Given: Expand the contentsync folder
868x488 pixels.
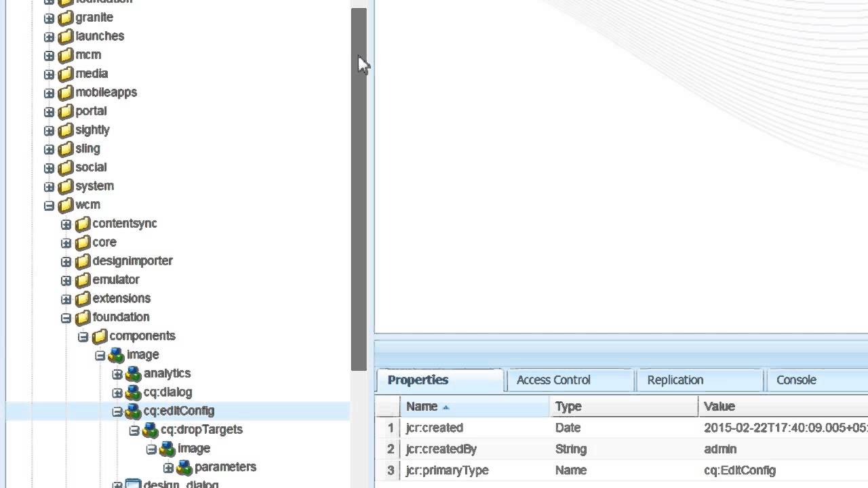Looking at the screenshot, I should [x=66, y=224].
